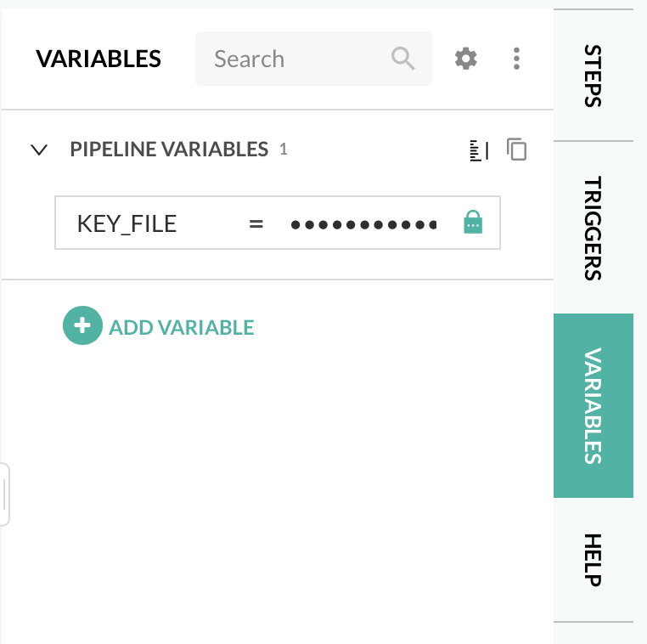The image size is (647, 644).
Task: Collapse the Pipeline Variables section chevron
Action: [39, 150]
